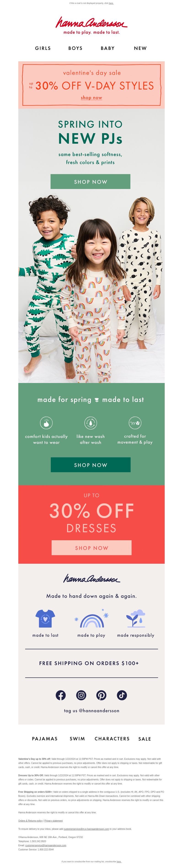Click the rainbow made to play icon
This screenshot has height=868, width=183.
[x=91, y=619]
